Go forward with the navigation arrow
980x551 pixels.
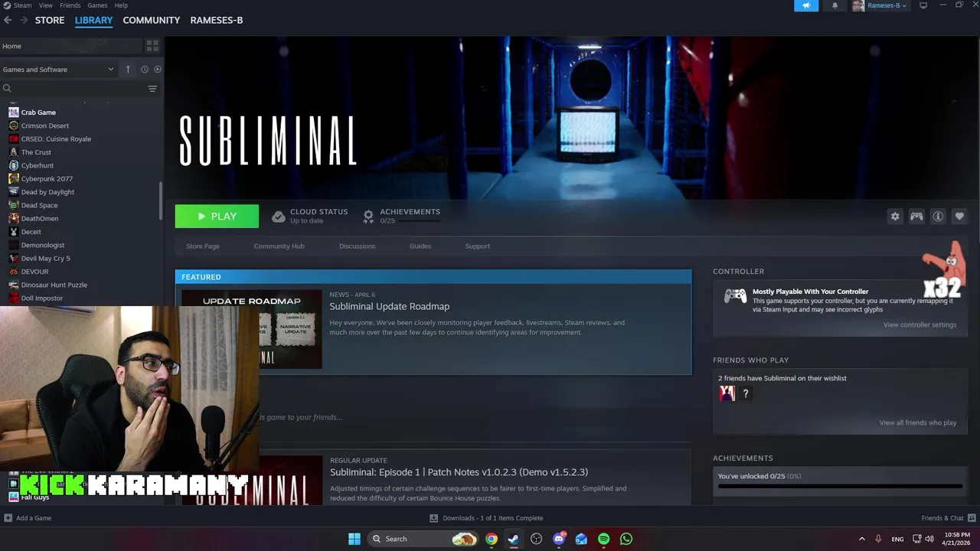[24, 20]
